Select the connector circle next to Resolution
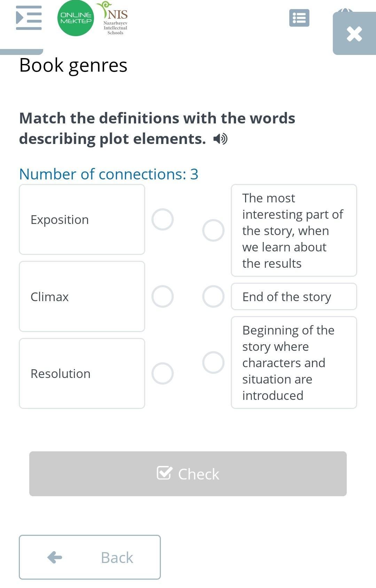 (x=163, y=373)
